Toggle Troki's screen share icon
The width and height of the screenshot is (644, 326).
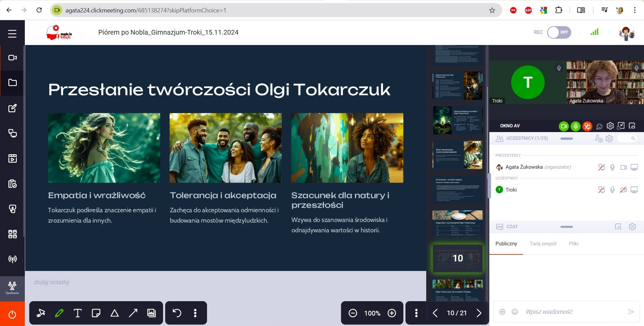(x=634, y=190)
